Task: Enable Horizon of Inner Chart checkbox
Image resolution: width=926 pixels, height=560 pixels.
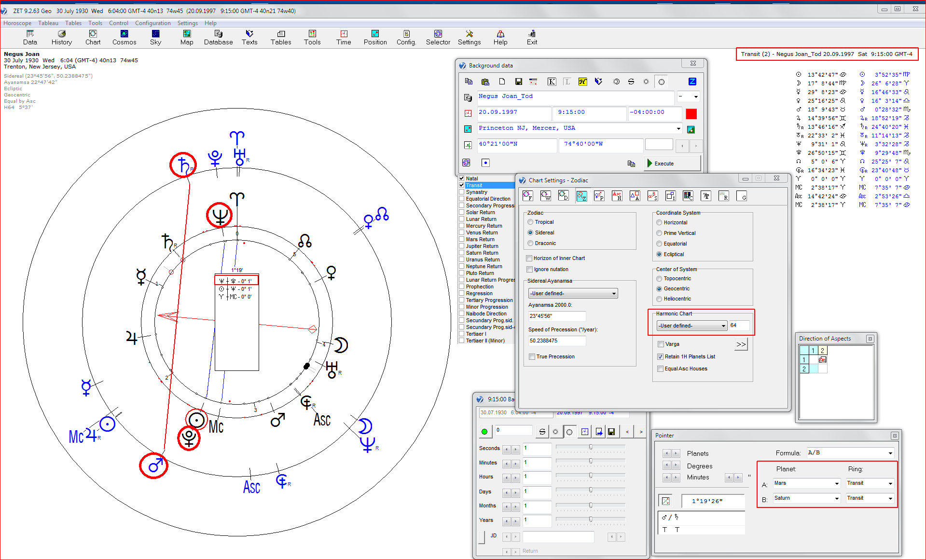Action: coord(530,259)
